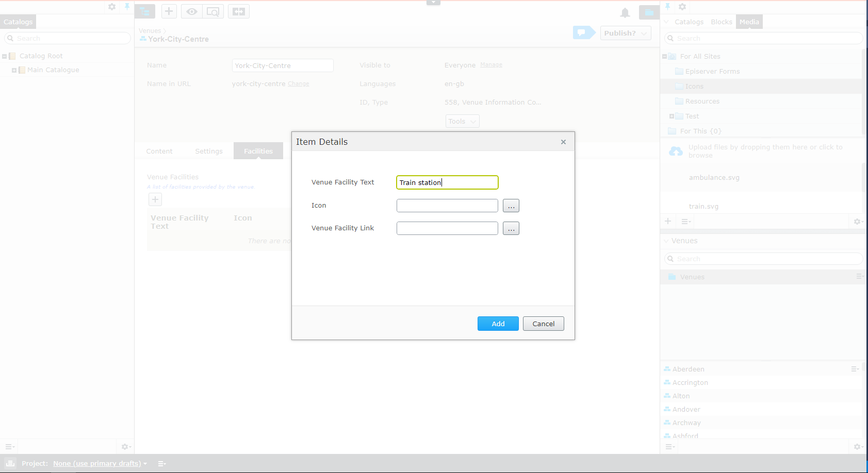Click the view settings preview icon

(213, 11)
